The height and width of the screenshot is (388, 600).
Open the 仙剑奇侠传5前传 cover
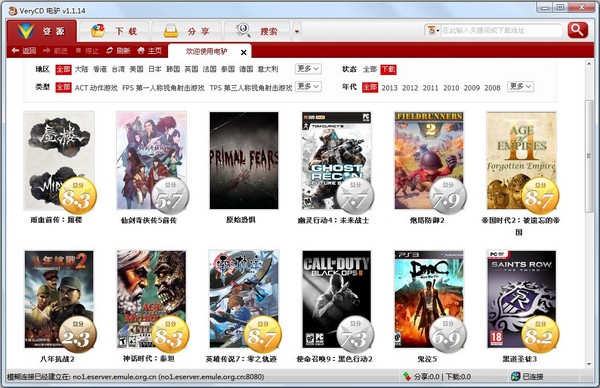tap(152, 160)
